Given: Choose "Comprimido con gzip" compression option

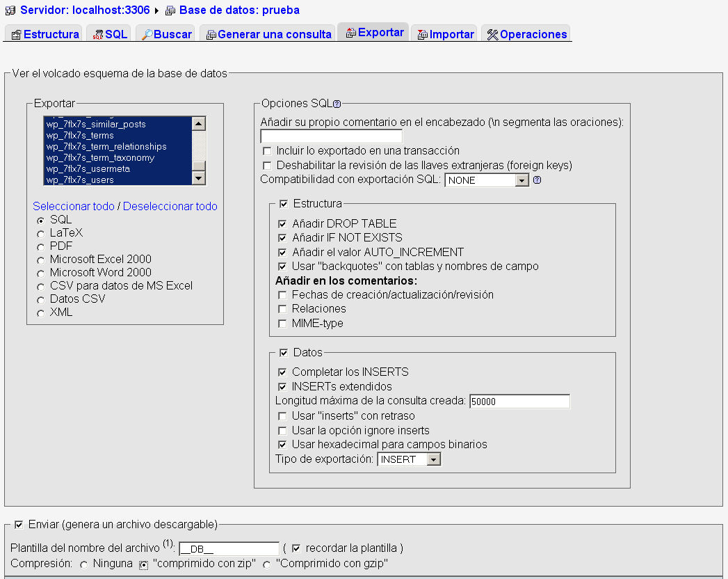Looking at the screenshot, I should pyautogui.click(x=266, y=564).
